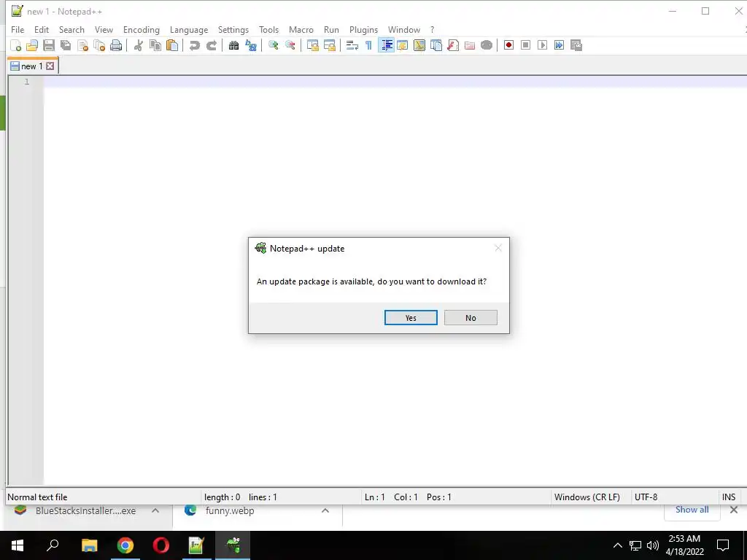The width and height of the screenshot is (747, 560).
Task: Click the Copy toolbar icon
Action: 155,45
